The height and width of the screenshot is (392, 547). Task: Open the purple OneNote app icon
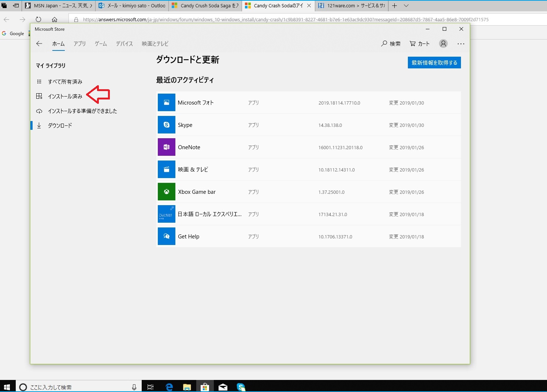167,147
